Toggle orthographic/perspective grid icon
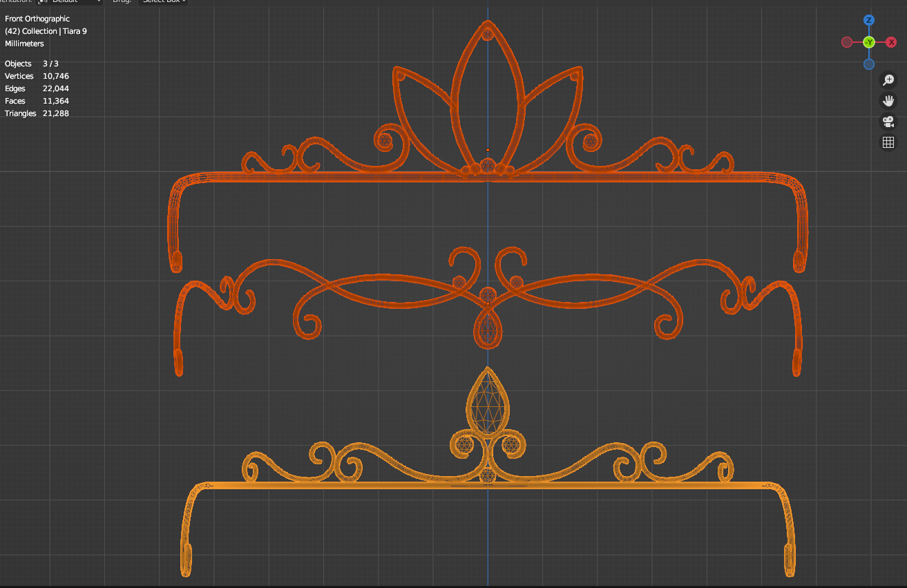The width and height of the screenshot is (907, 588). click(888, 142)
